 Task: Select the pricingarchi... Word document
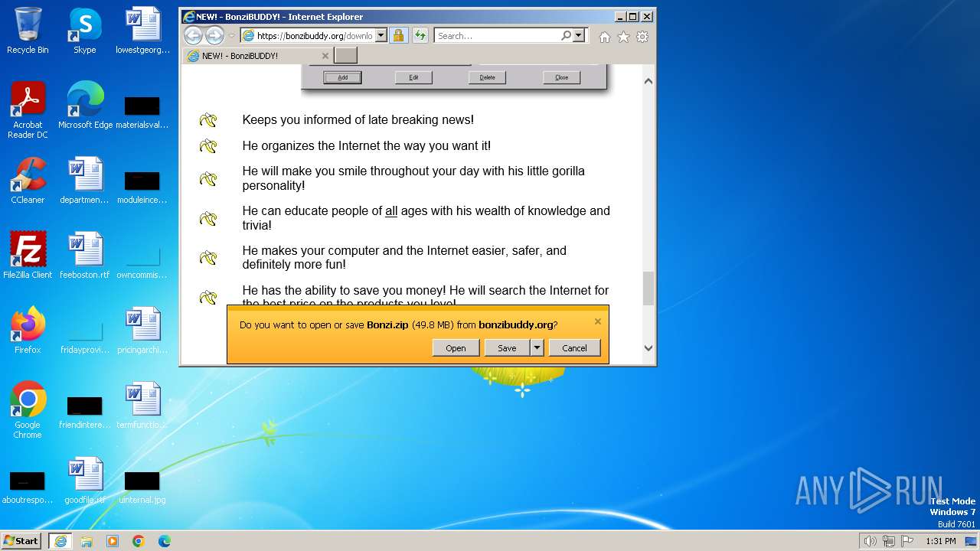(142, 331)
